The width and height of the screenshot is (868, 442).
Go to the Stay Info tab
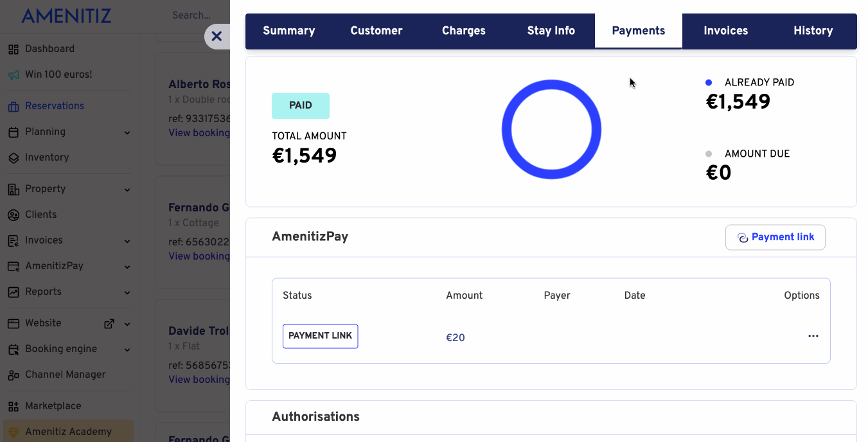(x=551, y=31)
